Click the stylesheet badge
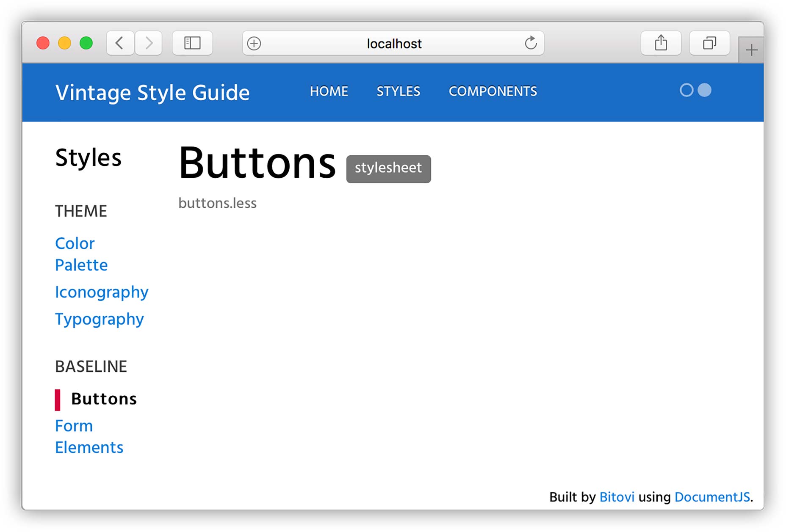 [388, 169]
